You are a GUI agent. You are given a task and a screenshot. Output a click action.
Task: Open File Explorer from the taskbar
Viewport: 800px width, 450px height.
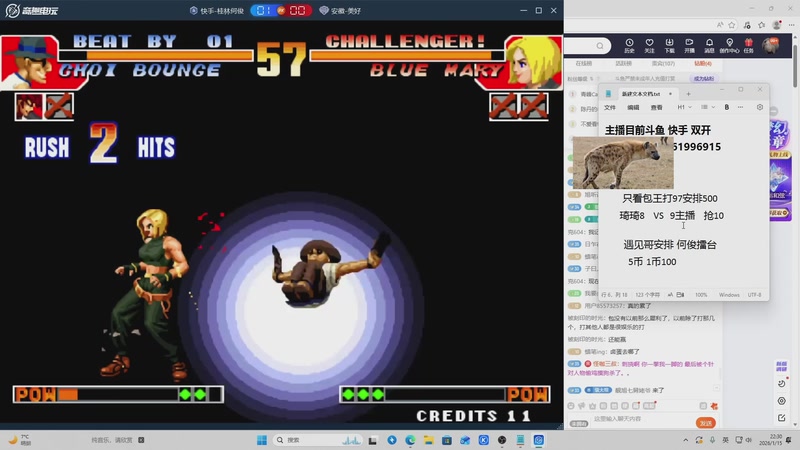[x=429, y=440]
